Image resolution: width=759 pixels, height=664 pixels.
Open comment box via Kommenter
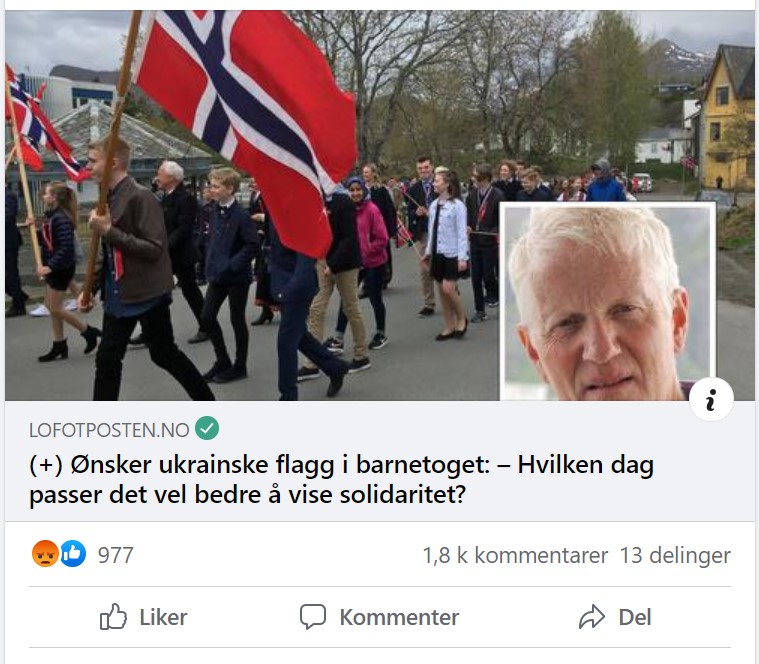pyautogui.click(x=380, y=617)
